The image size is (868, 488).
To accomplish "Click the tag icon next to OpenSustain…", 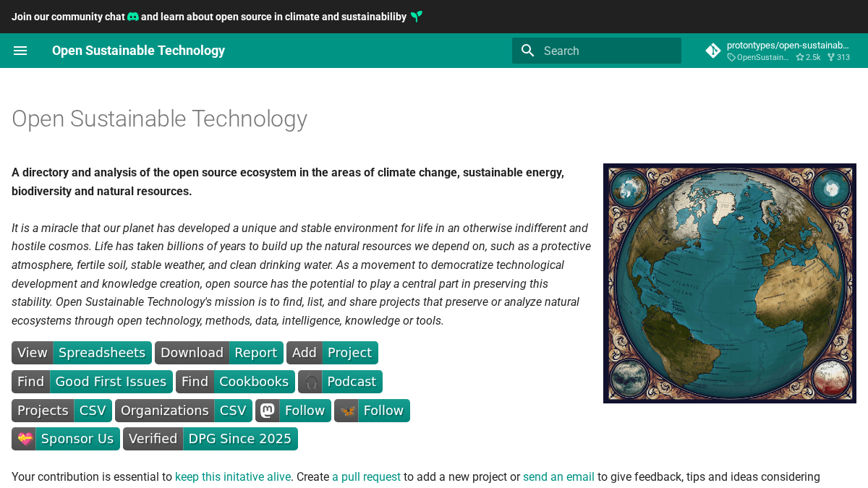I will (731, 57).
